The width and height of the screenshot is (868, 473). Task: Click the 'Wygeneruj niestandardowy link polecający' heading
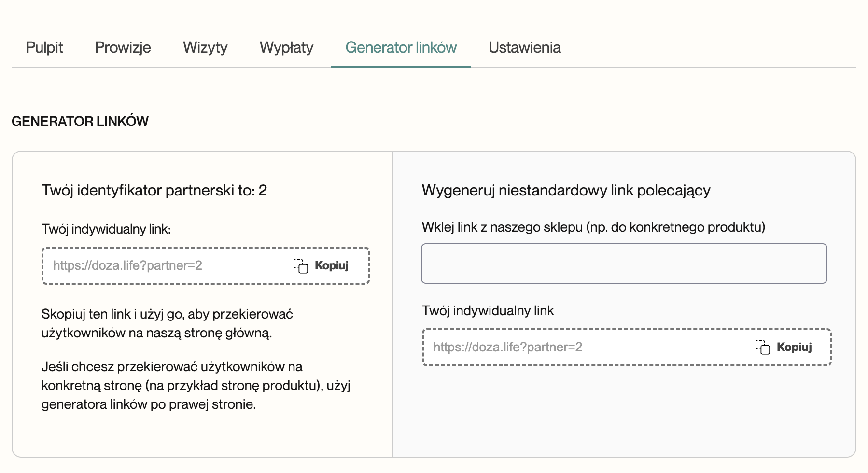[x=566, y=190]
